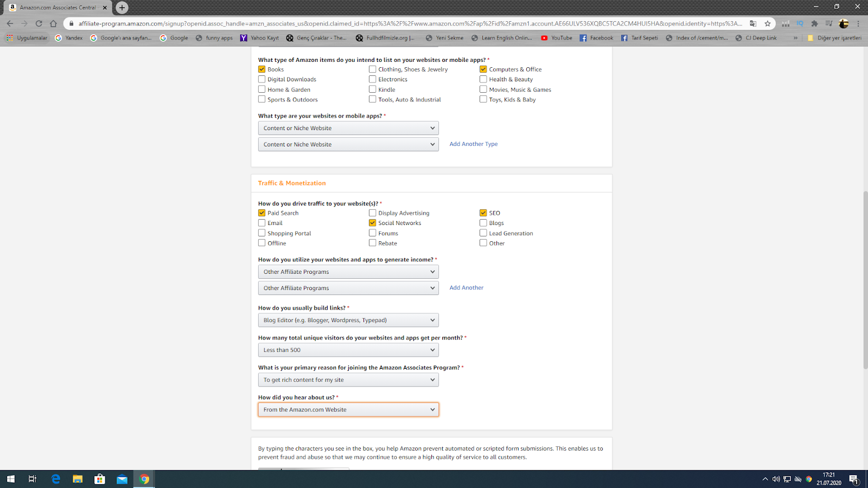Open volume control in system tray
Screen dimensions: 868x488
[x=776, y=479]
